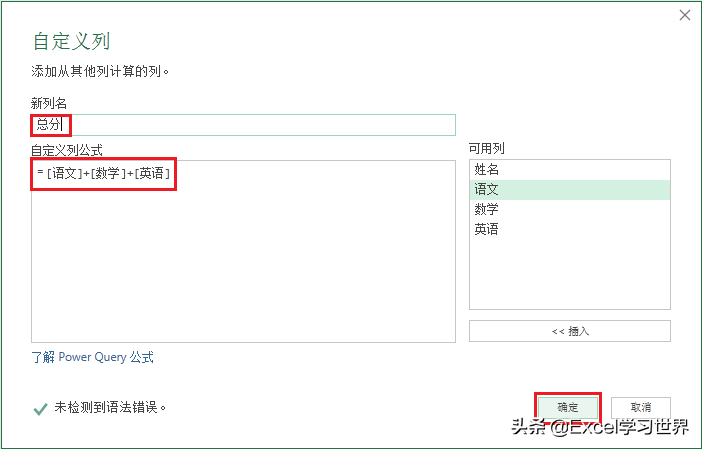Screen dimensions: 702x449
Task: Select 语文 in the available columns list
Action: pos(569,189)
